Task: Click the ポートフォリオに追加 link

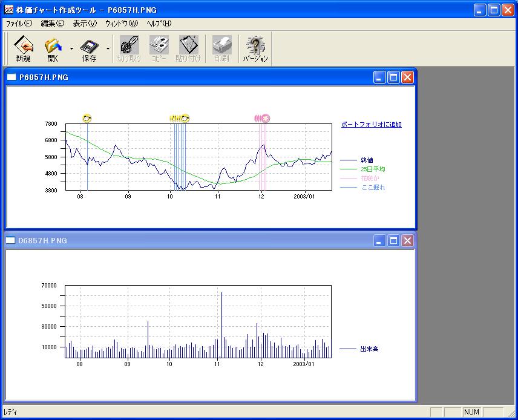Action: [x=371, y=125]
